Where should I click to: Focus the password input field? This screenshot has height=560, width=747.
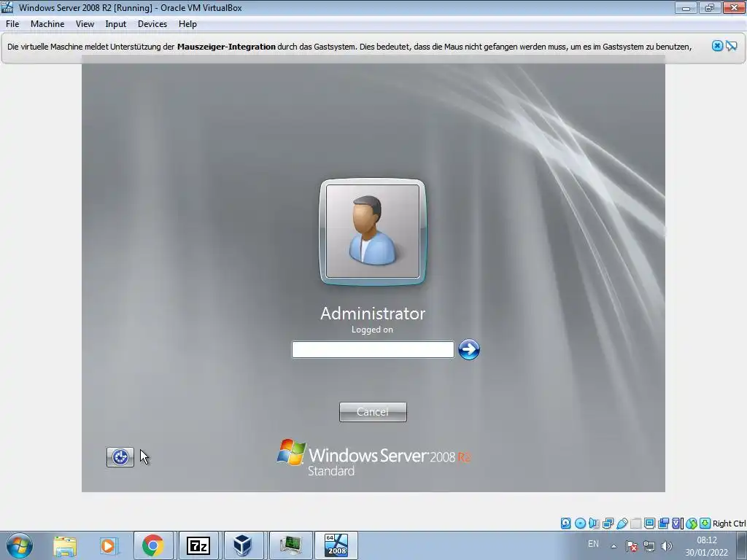[373, 349]
